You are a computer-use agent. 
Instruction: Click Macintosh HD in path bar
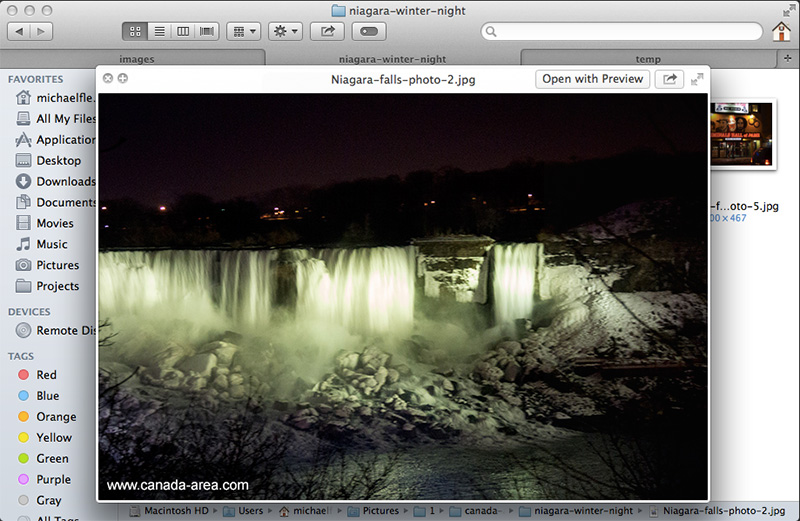coord(169,511)
